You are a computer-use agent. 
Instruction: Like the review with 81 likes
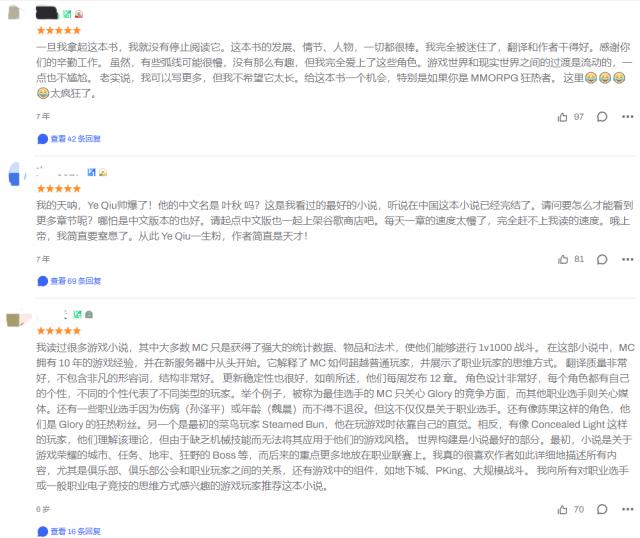tap(563, 259)
